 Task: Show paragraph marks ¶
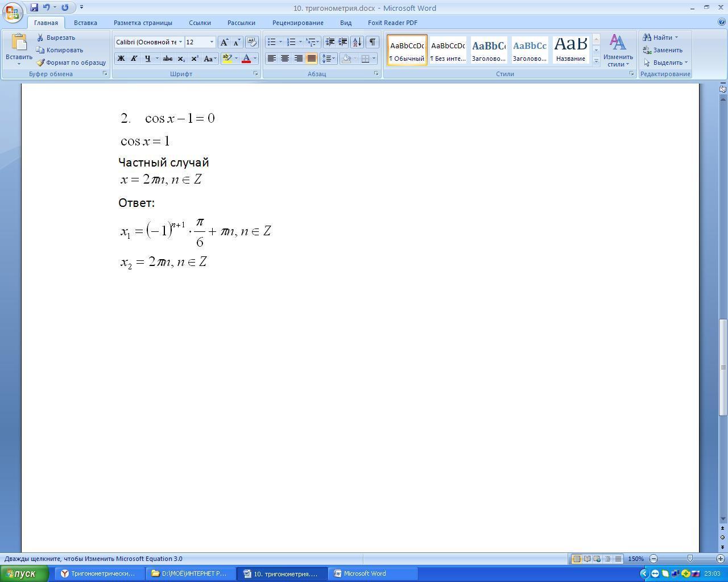point(373,42)
